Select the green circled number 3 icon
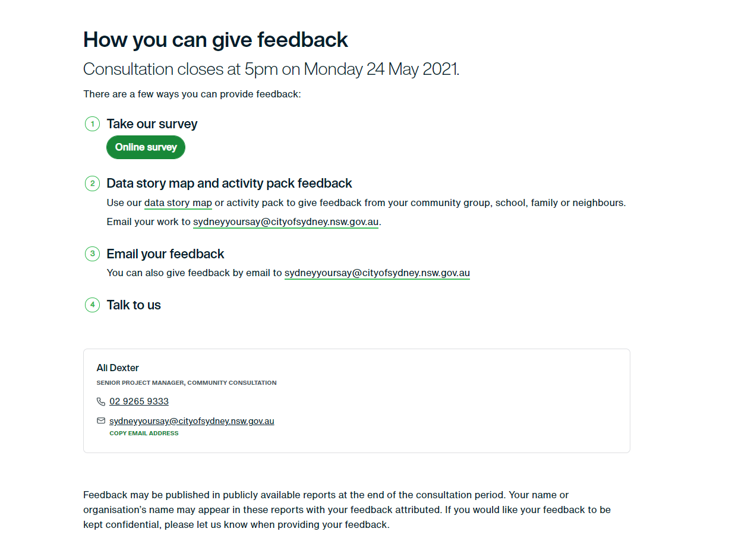This screenshot has height=560, width=729. pyautogui.click(x=92, y=254)
